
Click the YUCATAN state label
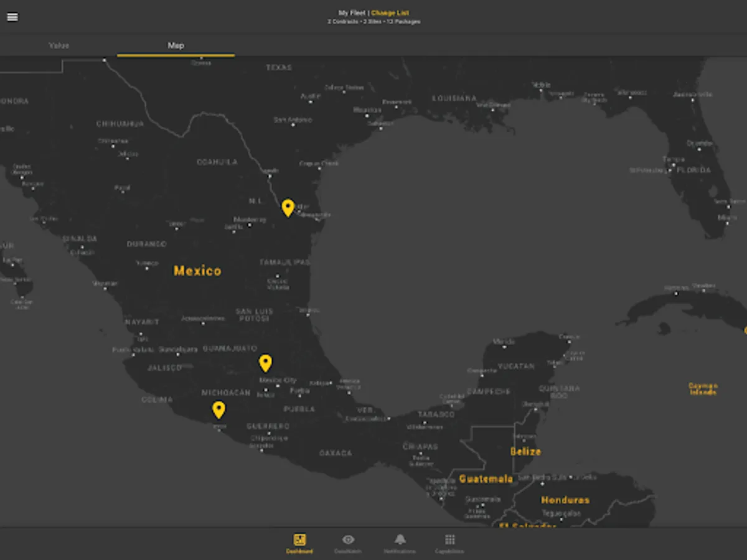[516, 366]
